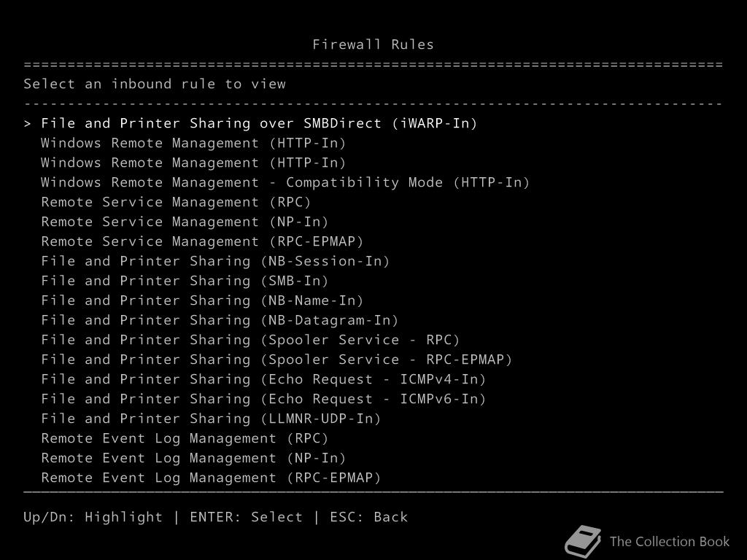The image size is (747, 560).
Task: Open Spooler Service - RPC sharing rule
Action: [x=250, y=340]
